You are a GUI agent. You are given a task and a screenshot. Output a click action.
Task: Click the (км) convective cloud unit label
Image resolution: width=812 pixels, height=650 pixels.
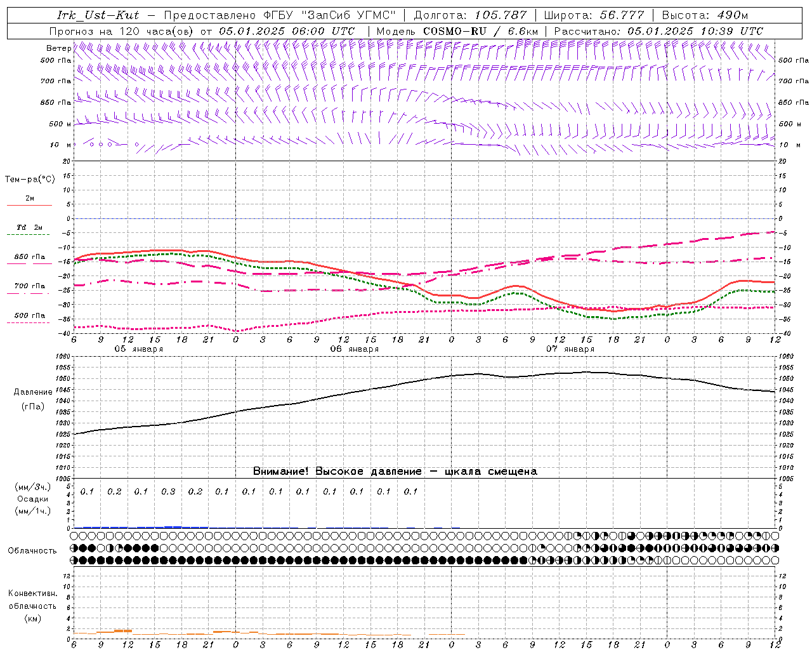33,618
